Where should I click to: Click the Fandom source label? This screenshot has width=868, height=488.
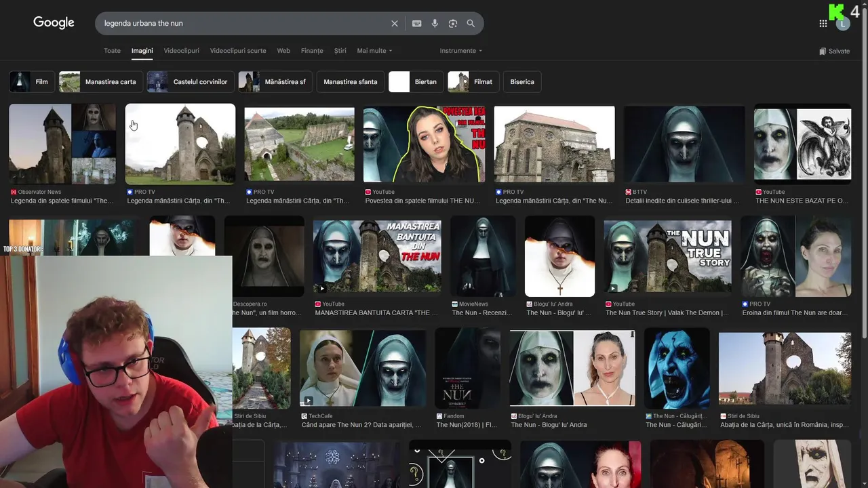click(x=454, y=416)
